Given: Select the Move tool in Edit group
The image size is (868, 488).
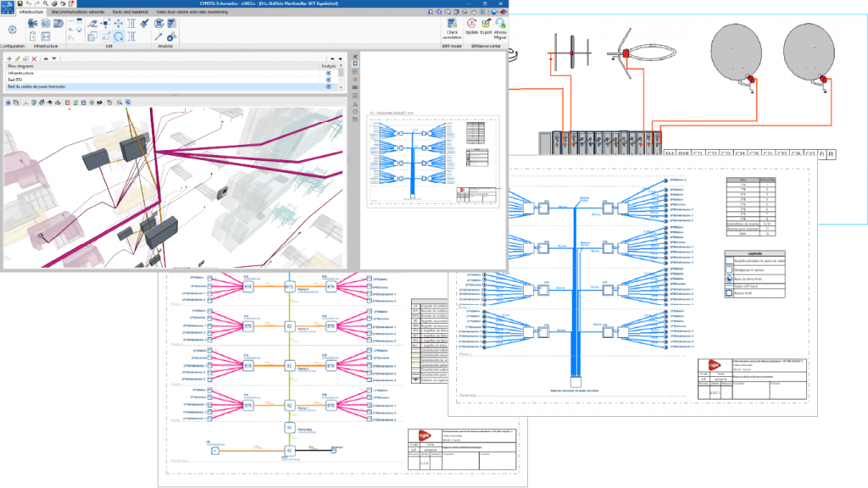Looking at the screenshot, I should click(x=119, y=23).
